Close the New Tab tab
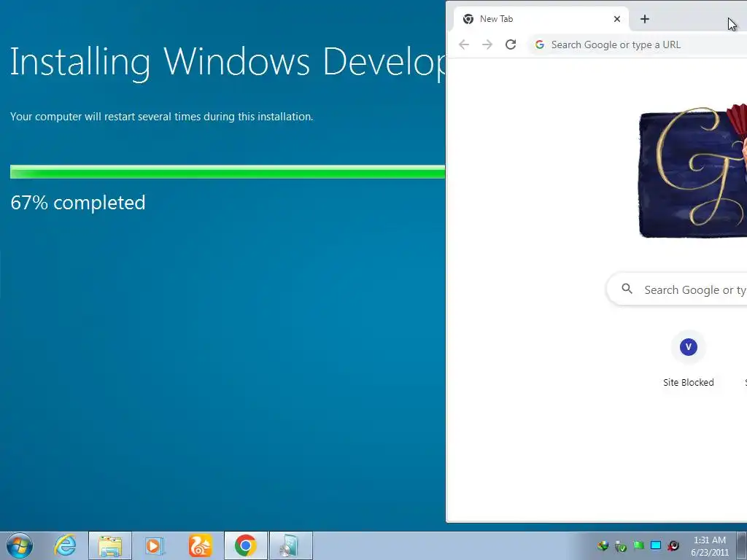 [617, 19]
